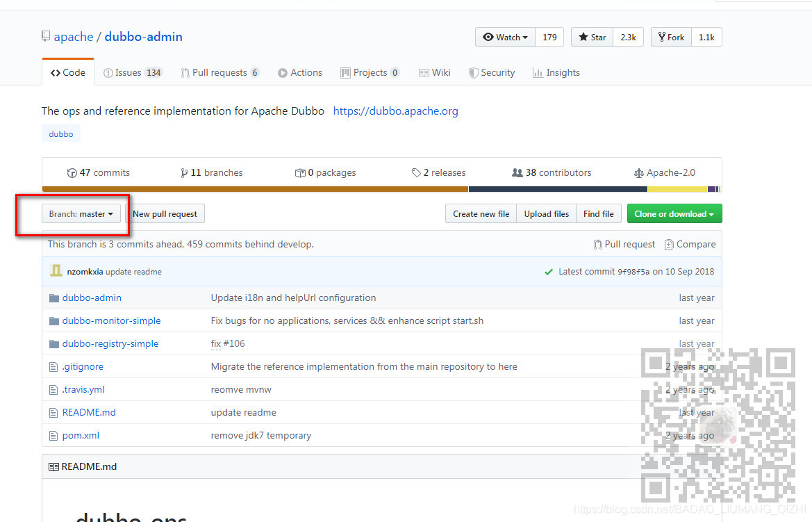This screenshot has width=812, height=522.
Task: Click the file icon next to README.md row
Action: (53, 413)
